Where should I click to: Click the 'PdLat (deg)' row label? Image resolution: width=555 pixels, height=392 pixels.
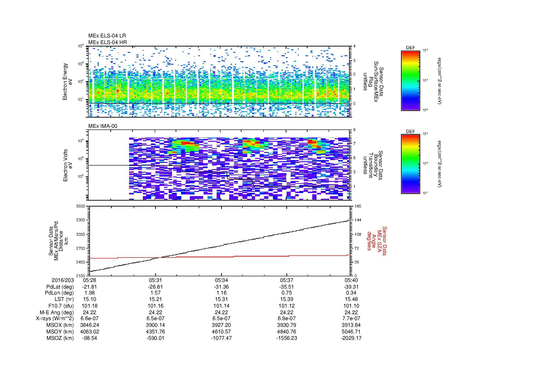(x=60, y=287)
